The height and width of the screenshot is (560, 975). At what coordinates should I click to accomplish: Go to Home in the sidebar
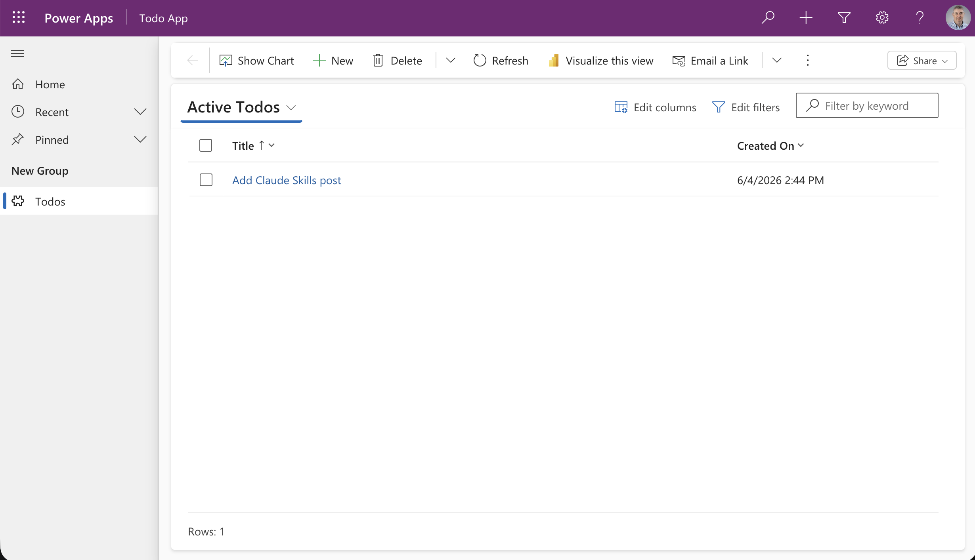pyautogui.click(x=79, y=84)
